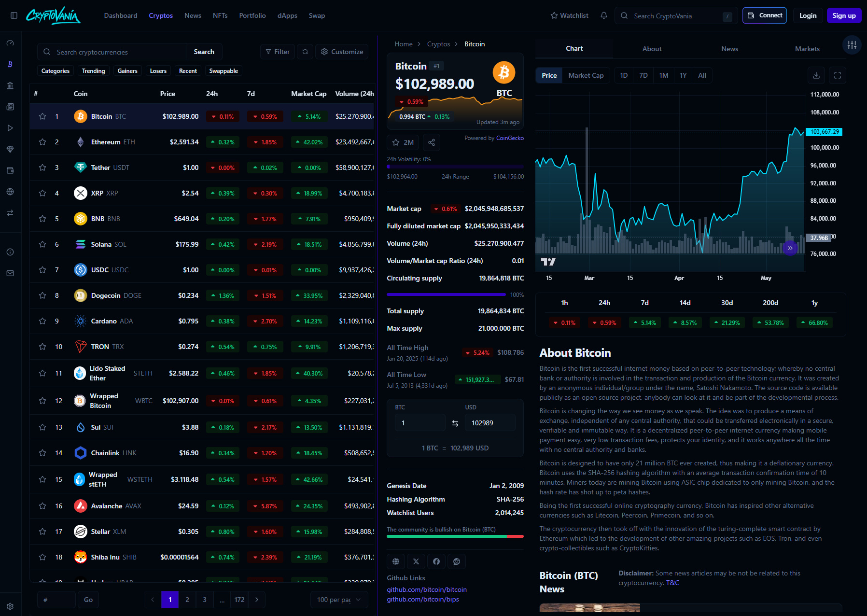Click the community bullish sentiment bar
The height and width of the screenshot is (616, 867).
pyautogui.click(x=455, y=536)
